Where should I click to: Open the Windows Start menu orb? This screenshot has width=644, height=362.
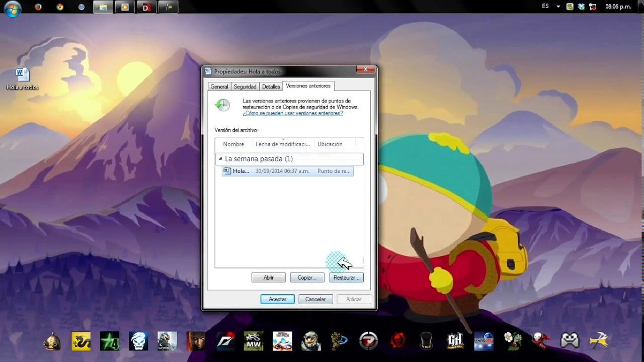coord(12,8)
